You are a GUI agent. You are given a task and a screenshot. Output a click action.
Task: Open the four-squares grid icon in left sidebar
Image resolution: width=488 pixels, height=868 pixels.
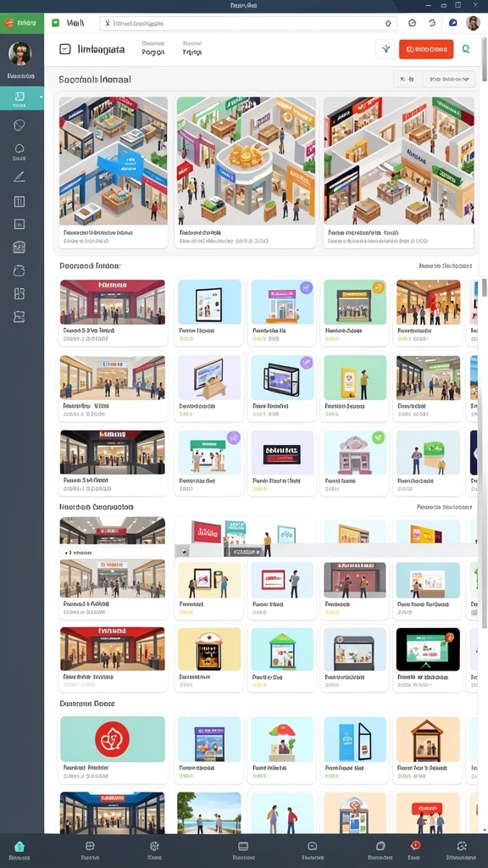pos(19,292)
